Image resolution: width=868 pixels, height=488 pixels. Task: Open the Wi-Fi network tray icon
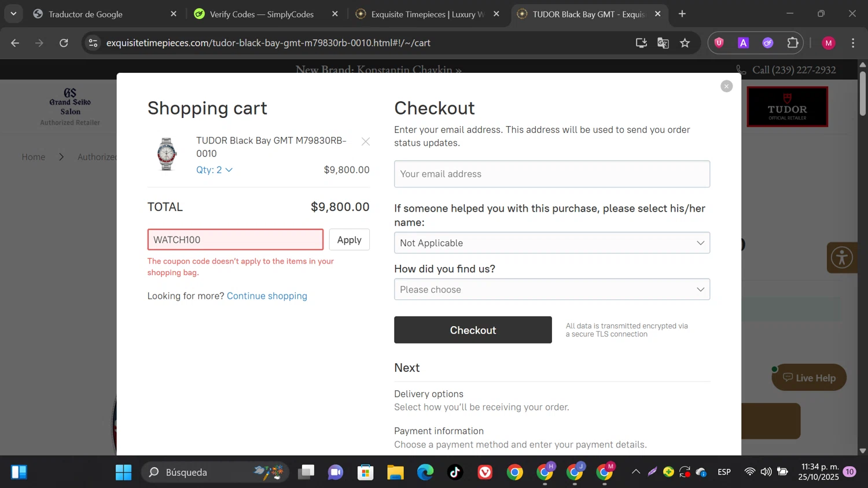point(749,472)
